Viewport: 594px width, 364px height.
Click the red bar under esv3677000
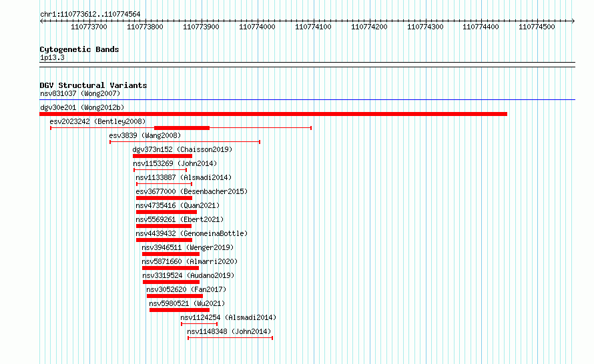164,198
